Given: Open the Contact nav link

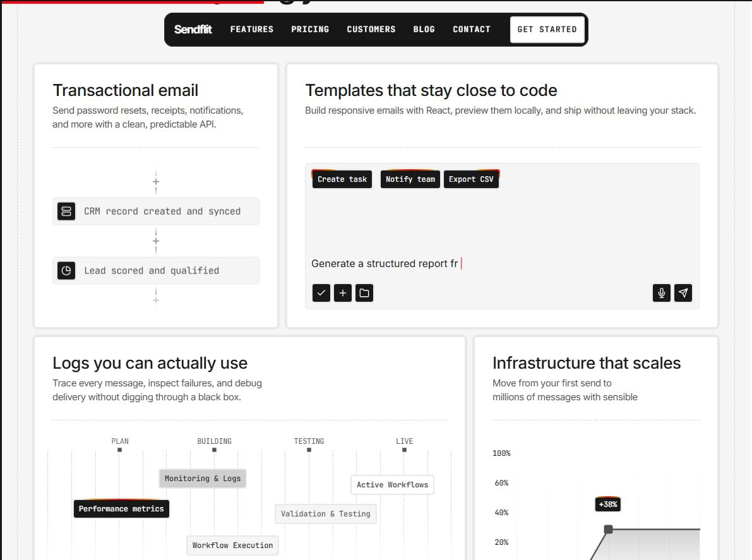Looking at the screenshot, I should [x=472, y=29].
